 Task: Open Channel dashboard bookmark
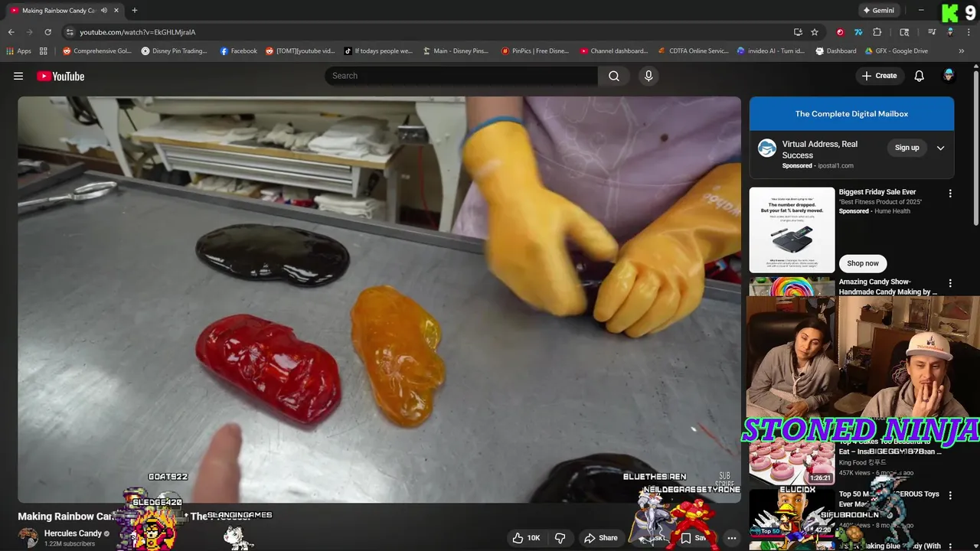tap(614, 51)
